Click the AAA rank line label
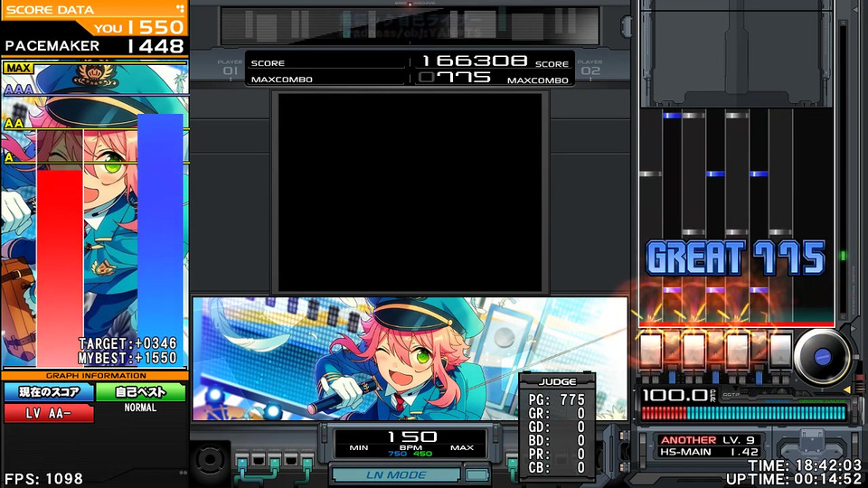The height and width of the screenshot is (488, 868). [x=18, y=89]
